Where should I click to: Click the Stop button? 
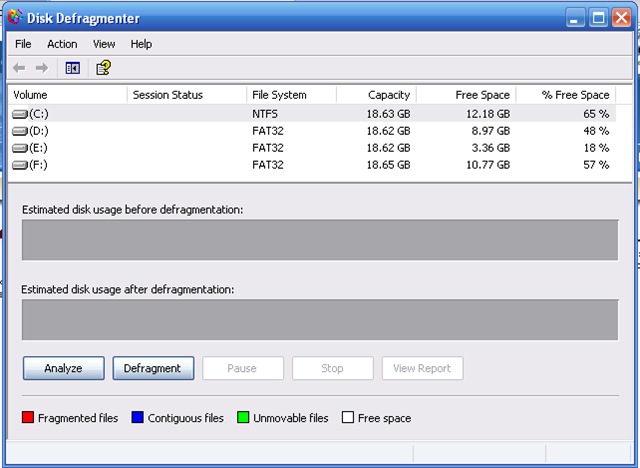333,368
